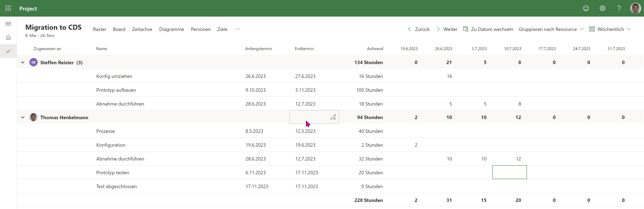Send feedback via the smiley icon

click(x=586, y=8)
